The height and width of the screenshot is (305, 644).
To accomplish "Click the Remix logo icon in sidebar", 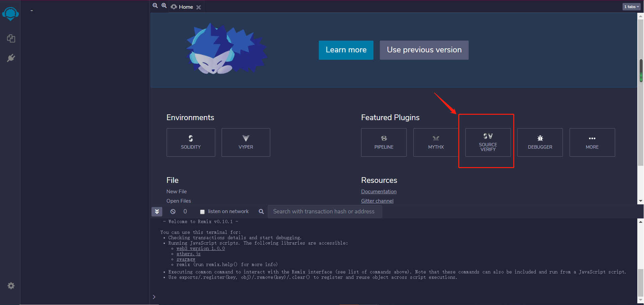I will (10, 14).
